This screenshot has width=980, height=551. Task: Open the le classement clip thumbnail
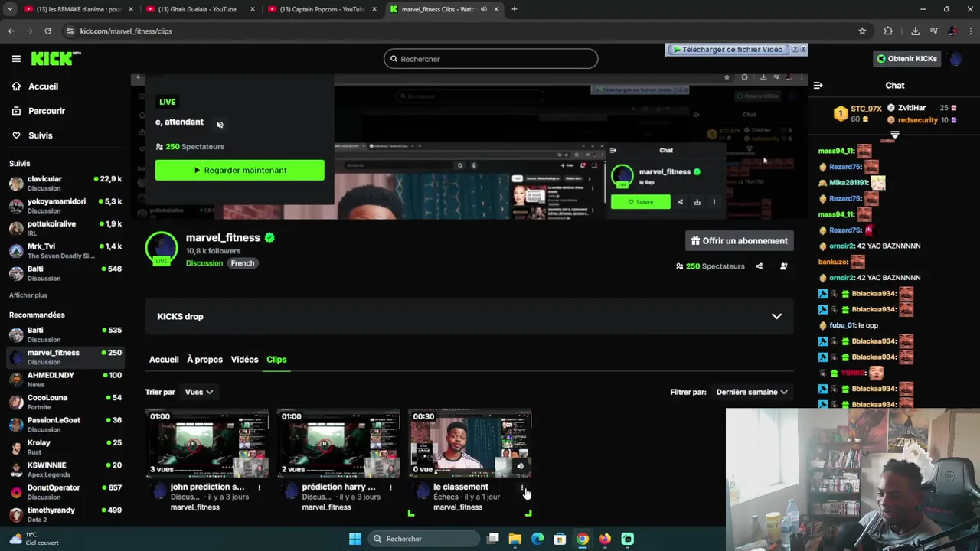pos(470,443)
